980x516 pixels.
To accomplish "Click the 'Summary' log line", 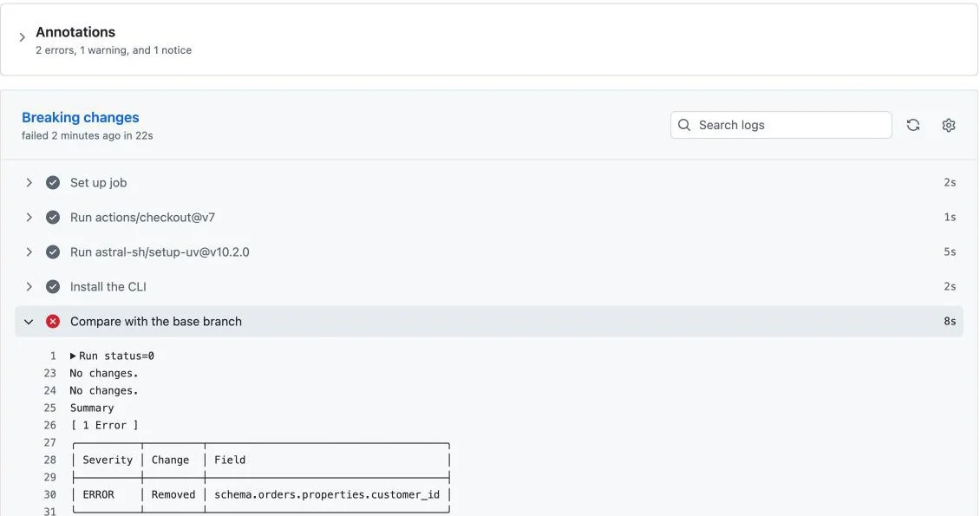I will click(92, 408).
